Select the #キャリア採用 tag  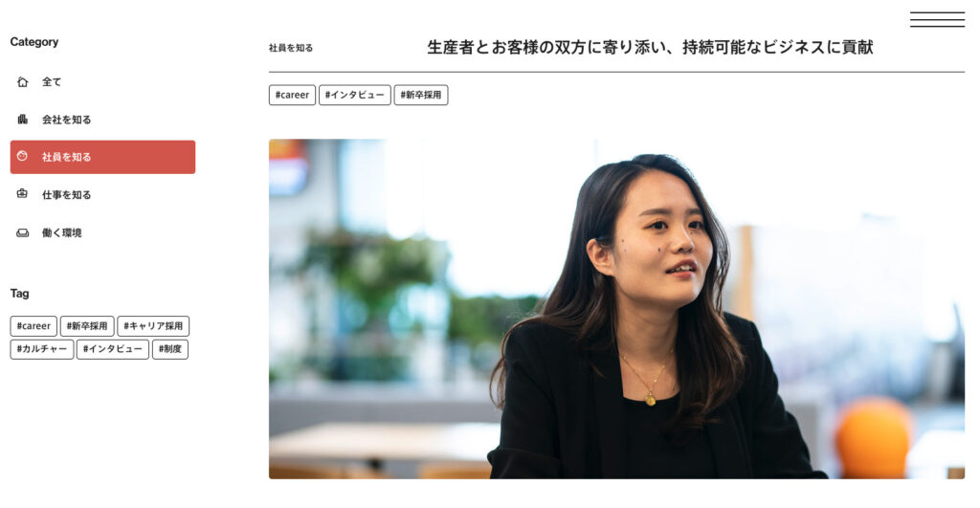pyautogui.click(x=153, y=325)
